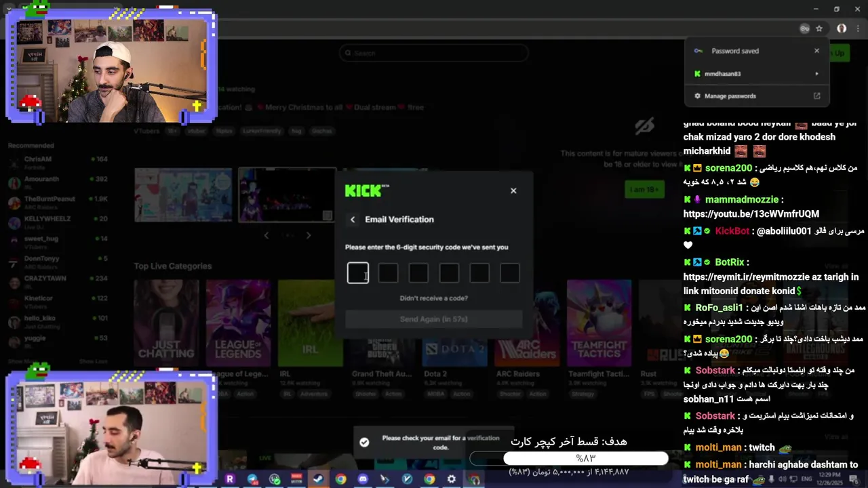This screenshot has height=488, width=868.
Task: Click the password key icon in address bar
Action: [x=804, y=28]
